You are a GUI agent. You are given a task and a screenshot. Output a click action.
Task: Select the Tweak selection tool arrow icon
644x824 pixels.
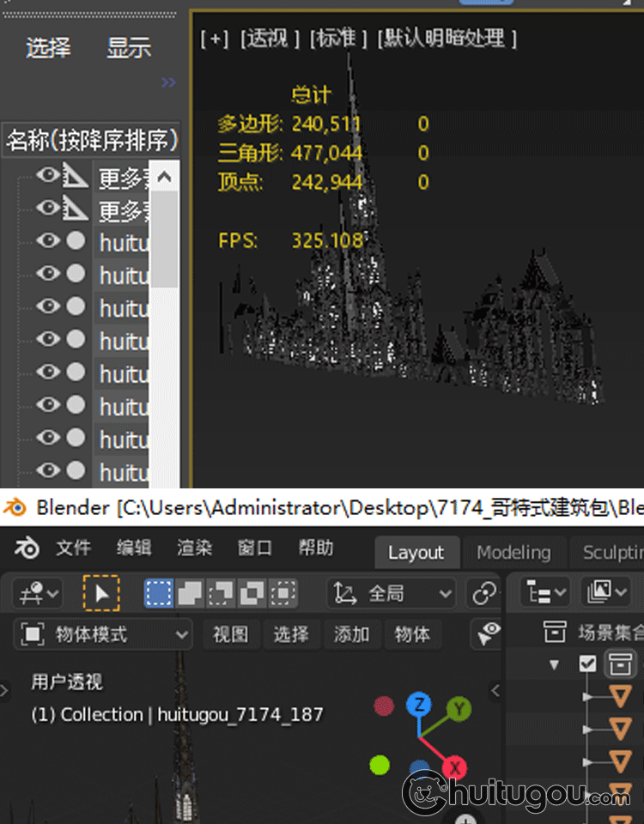pyautogui.click(x=101, y=593)
